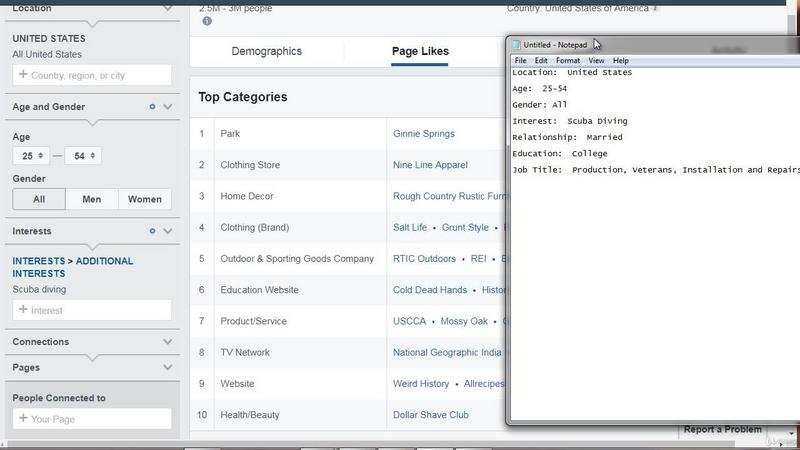This screenshot has width=800, height=450.
Task: Open the Grunt Style page link
Action: click(465, 228)
